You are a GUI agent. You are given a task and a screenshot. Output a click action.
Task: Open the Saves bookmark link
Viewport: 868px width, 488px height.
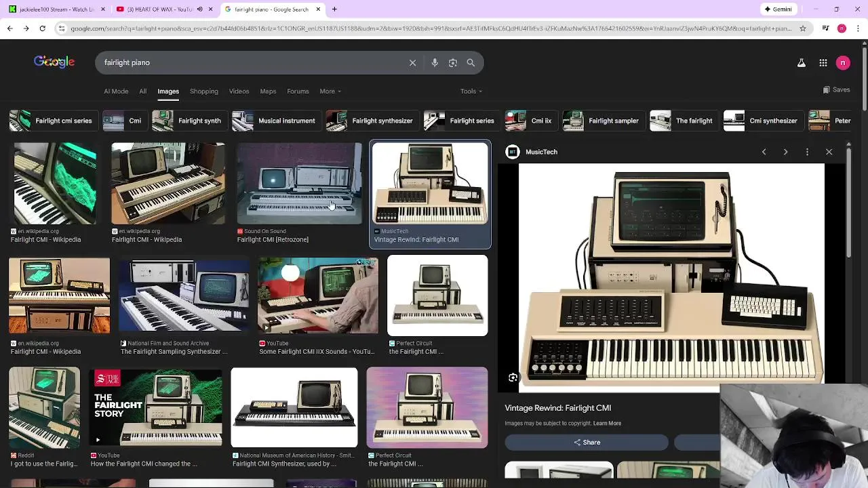click(x=836, y=89)
